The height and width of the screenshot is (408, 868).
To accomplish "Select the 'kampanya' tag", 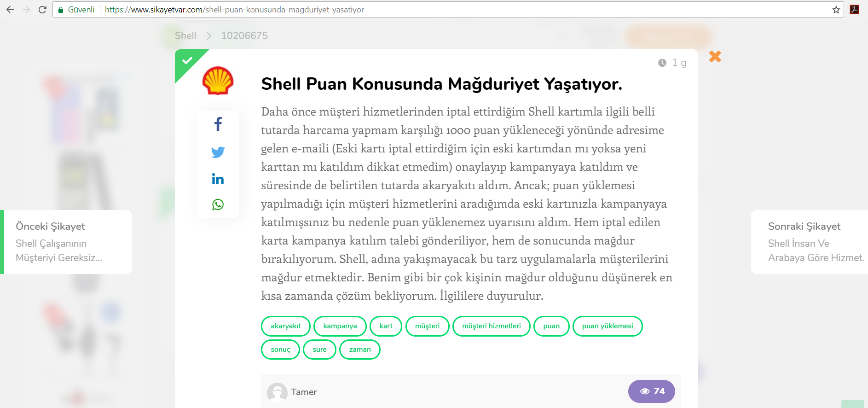I will click(x=340, y=326).
